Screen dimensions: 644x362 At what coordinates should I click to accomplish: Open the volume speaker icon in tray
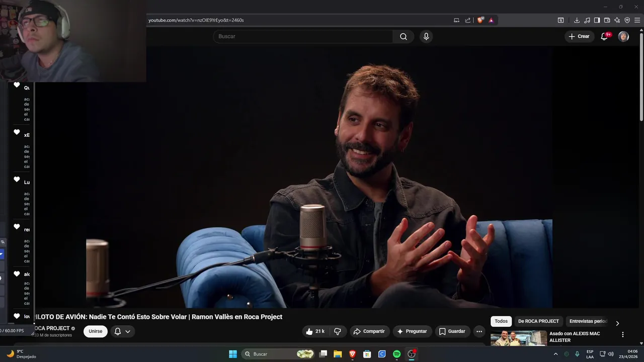tap(611, 354)
